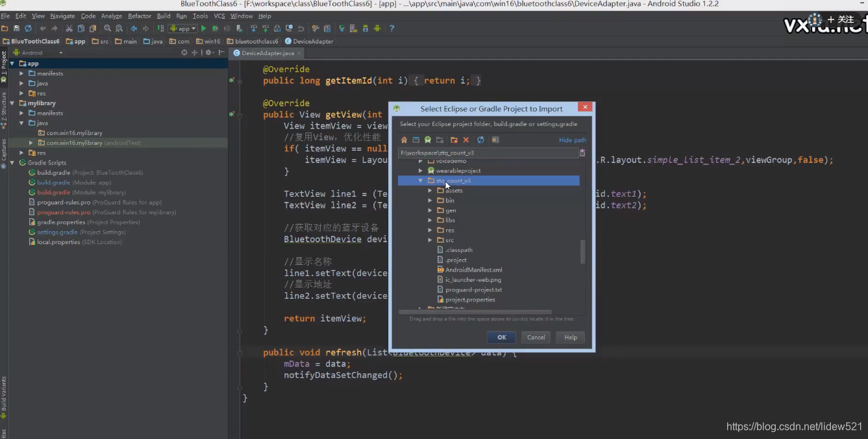Click Project panel settings gear icon
The height and width of the screenshot is (439, 868).
(209, 53)
